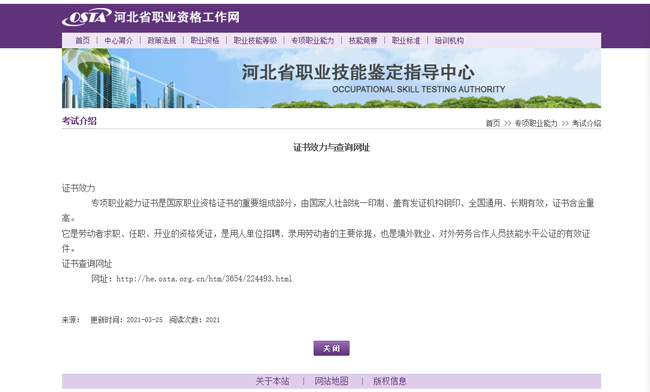Open the he.osta.org.cn certificate query URL
650x392 pixels.
204,279
